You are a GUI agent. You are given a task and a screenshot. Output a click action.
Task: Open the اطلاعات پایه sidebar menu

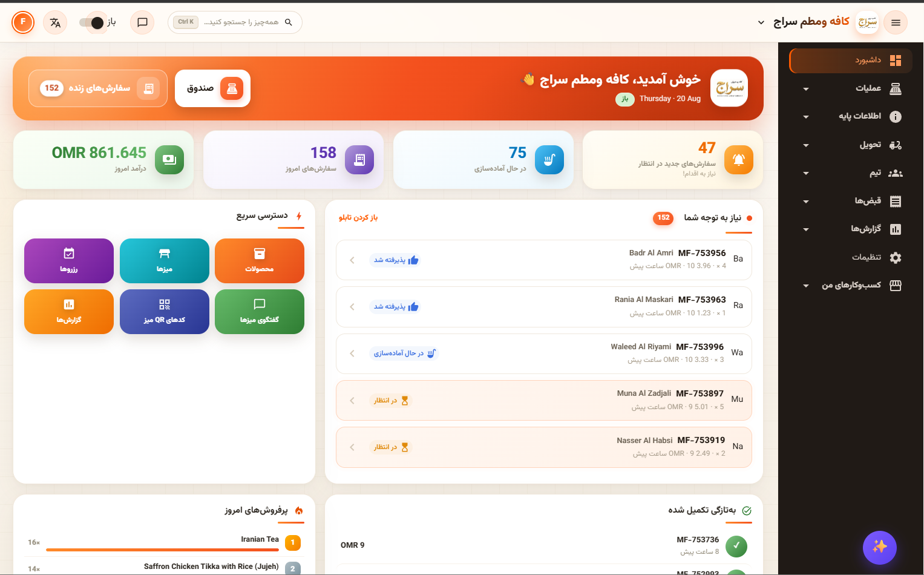pos(851,116)
